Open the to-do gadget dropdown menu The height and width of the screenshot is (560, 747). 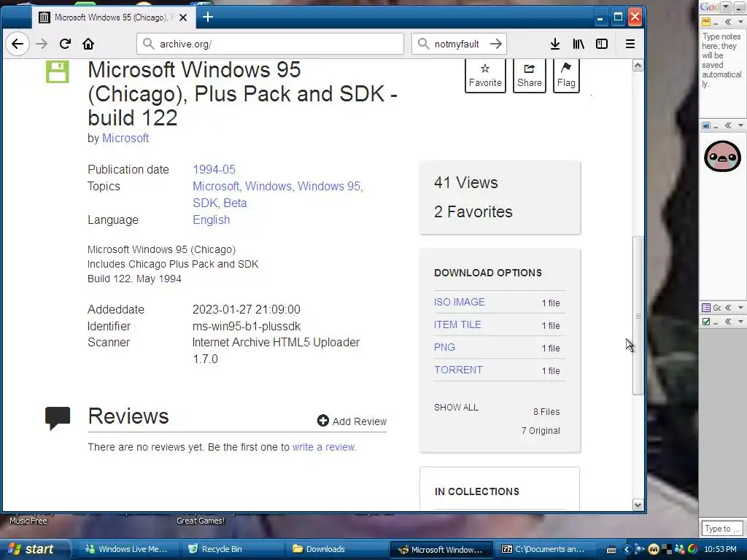740,322
